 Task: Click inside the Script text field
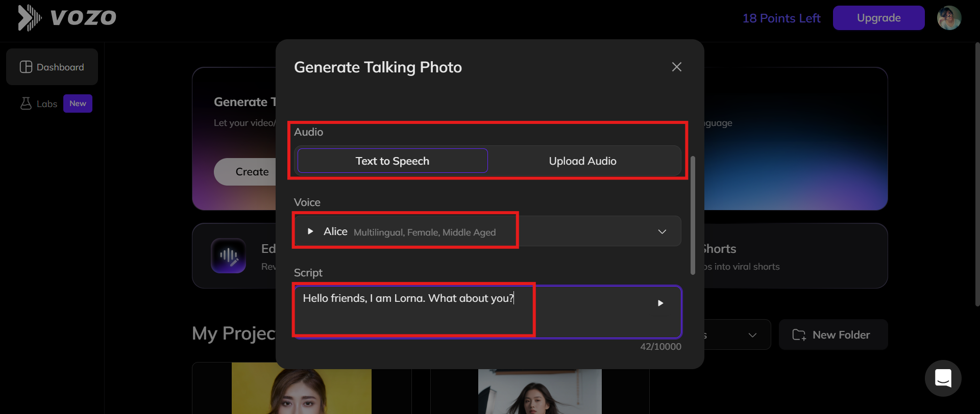459,316
